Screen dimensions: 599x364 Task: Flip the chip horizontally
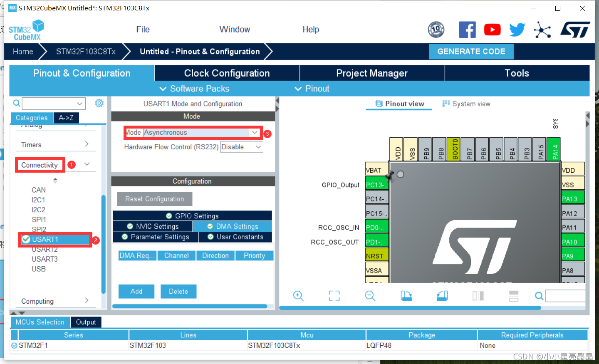pos(478,296)
